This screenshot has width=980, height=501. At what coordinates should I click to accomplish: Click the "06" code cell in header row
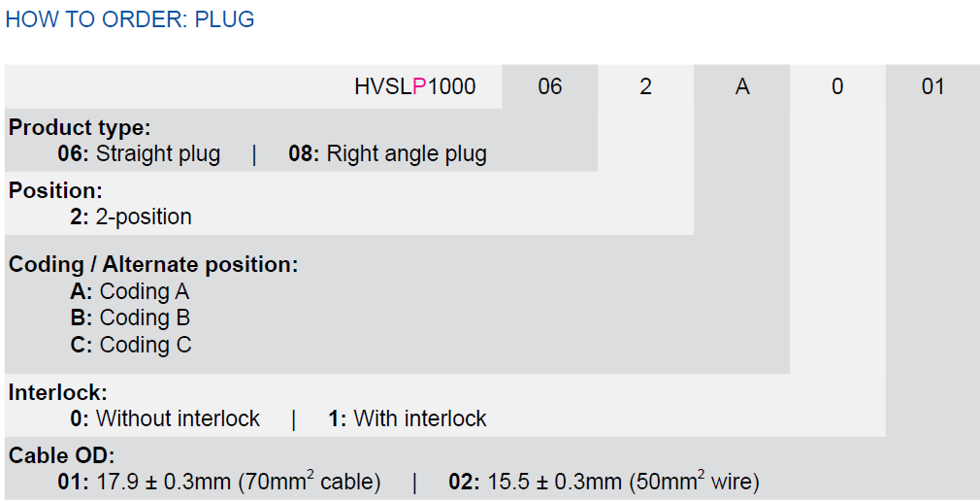pyautogui.click(x=549, y=86)
